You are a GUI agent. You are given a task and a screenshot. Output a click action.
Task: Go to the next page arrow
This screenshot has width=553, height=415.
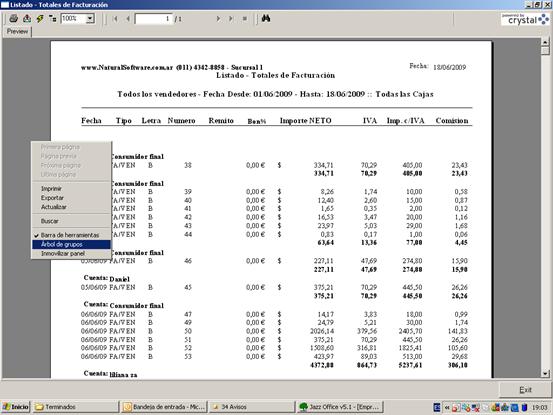point(218,19)
